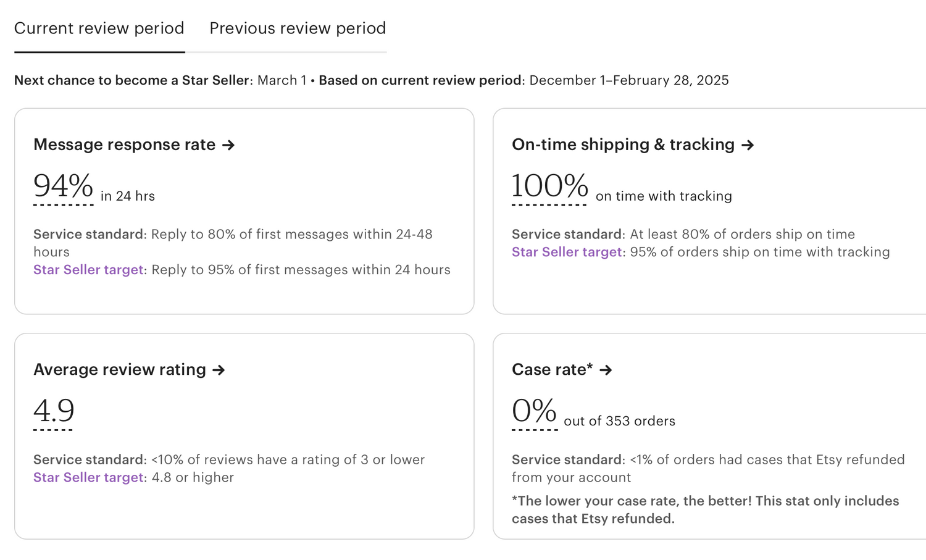
Task: Click the arrow beside Message response rate
Action: [x=228, y=145]
